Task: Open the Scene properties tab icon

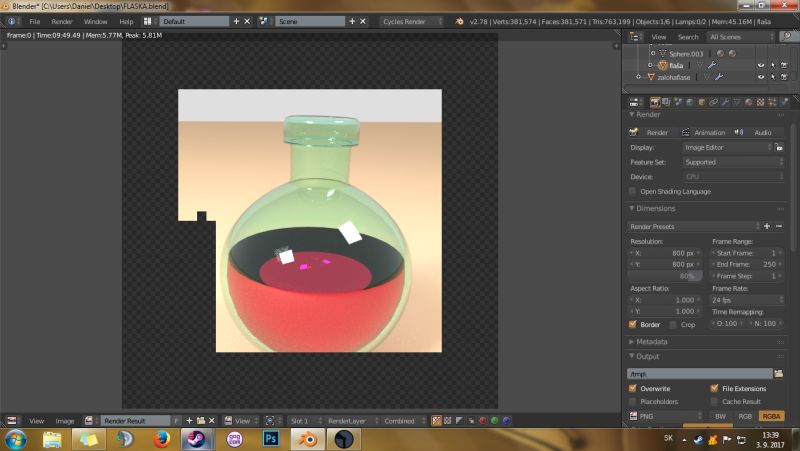Action: (x=678, y=102)
